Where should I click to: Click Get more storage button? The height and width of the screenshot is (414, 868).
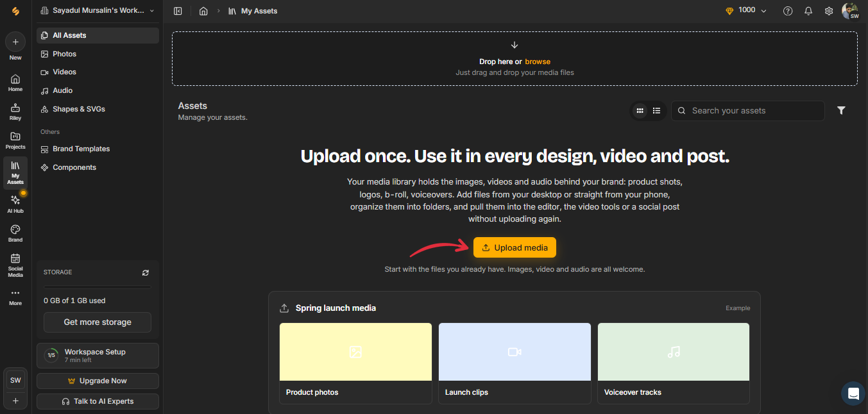pos(98,322)
